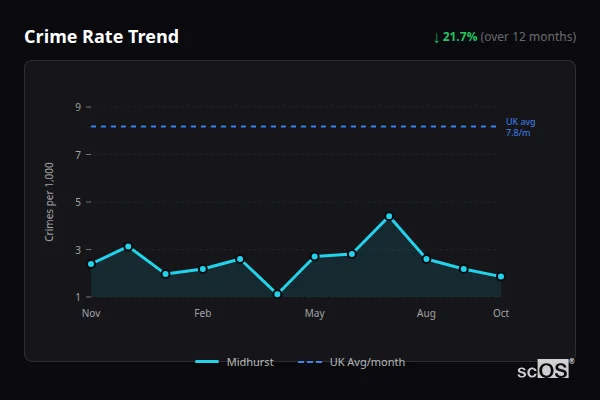Click the 'UK avg 7.8/m' label
The height and width of the screenshot is (400, 600).
coord(520,127)
